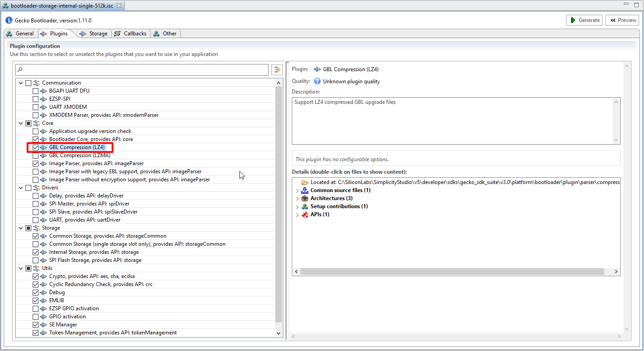The width and height of the screenshot is (644, 351).
Task: Expand Common source files node
Action: coord(297,190)
